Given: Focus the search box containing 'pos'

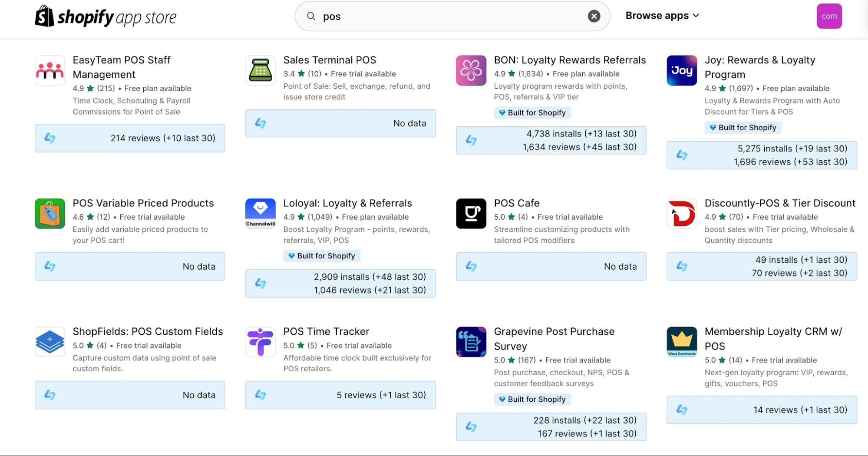Looking at the screenshot, I should (x=452, y=16).
